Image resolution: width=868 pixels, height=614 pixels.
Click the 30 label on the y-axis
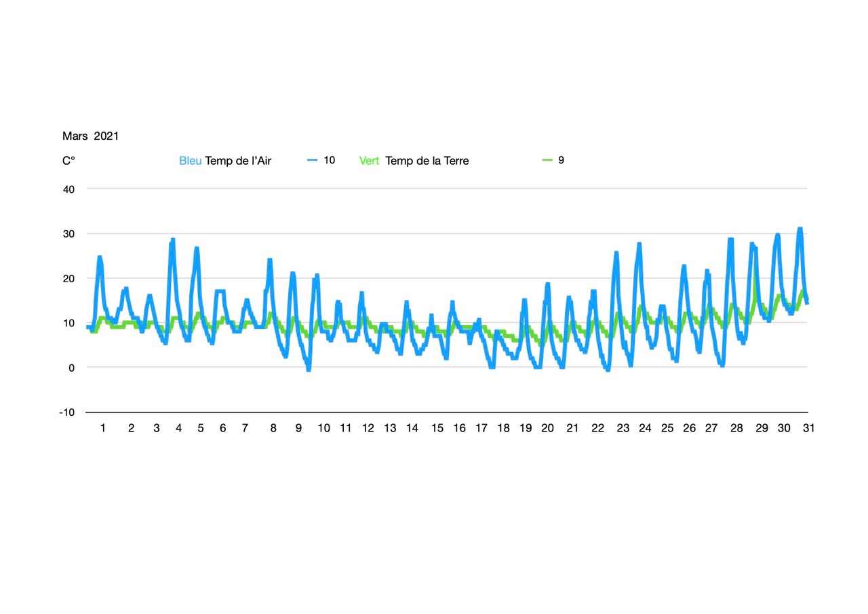pos(68,234)
